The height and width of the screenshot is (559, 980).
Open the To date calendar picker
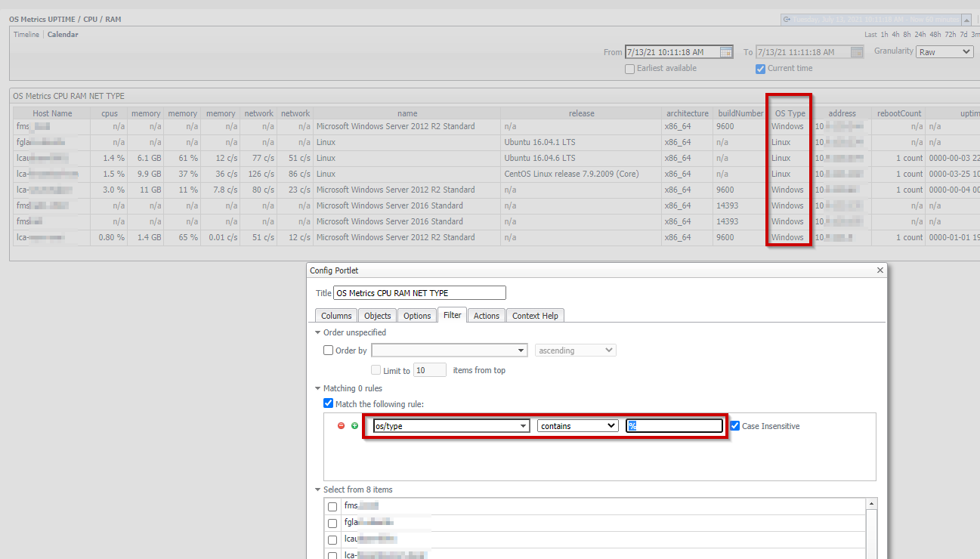click(x=856, y=51)
